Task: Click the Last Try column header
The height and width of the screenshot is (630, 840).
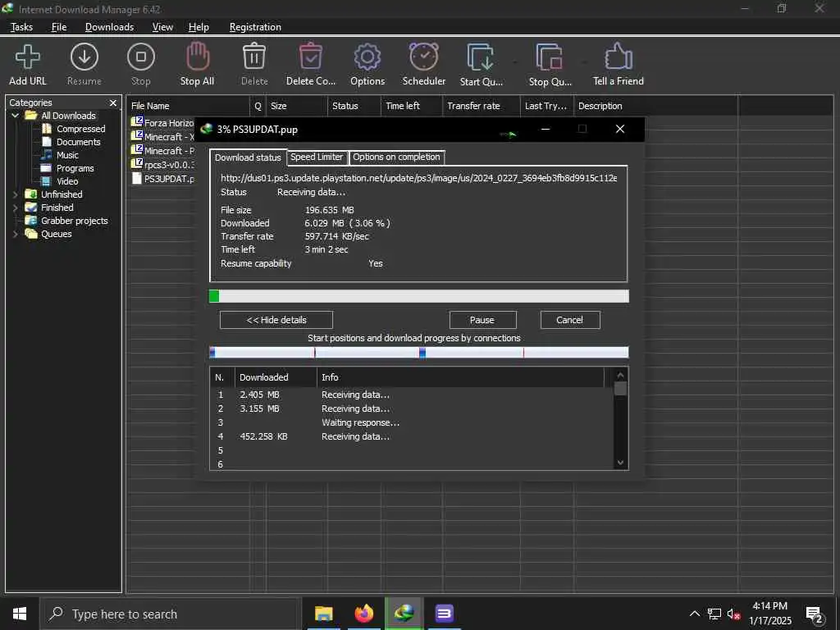Action: point(546,106)
